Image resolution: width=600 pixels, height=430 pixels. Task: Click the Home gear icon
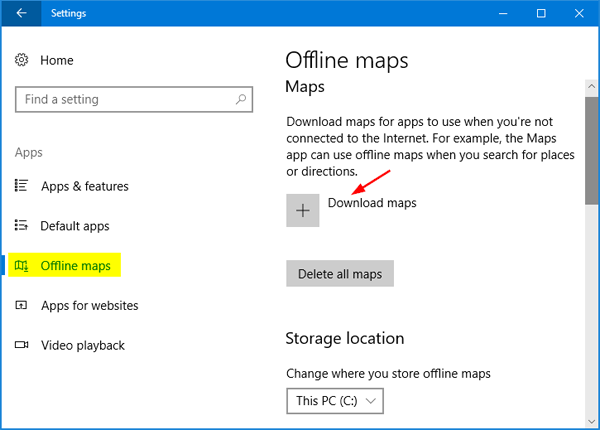(22, 61)
